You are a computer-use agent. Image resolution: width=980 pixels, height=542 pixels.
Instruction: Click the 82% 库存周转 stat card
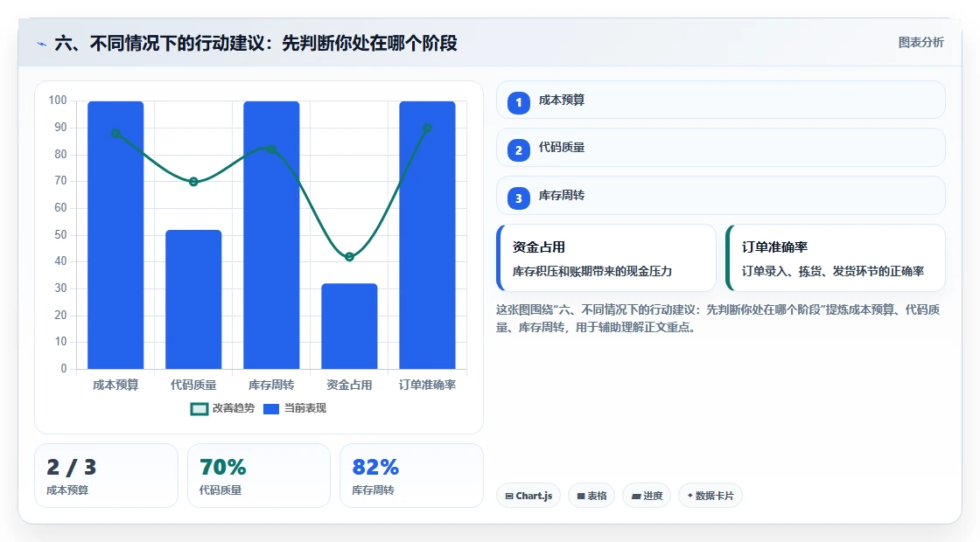411,476
